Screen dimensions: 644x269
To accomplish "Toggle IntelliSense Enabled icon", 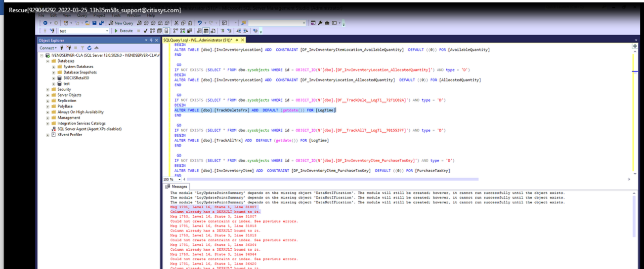I will click(167, 31).
